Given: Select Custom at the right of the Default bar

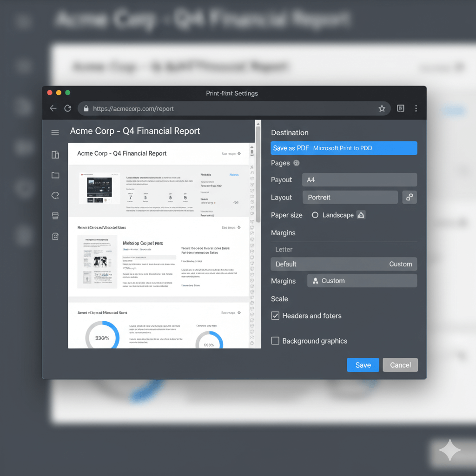Looking at the screenshot, I should tap(400, 264).
